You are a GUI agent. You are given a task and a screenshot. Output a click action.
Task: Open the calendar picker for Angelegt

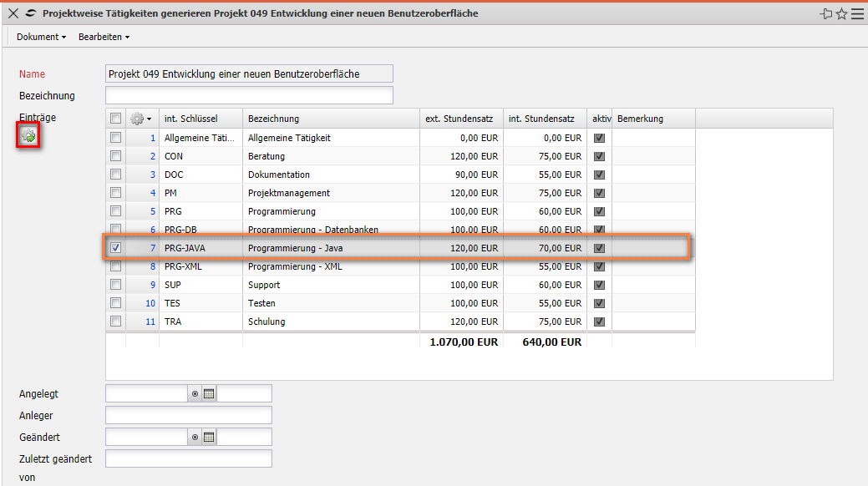pyautogui.click(x=209, y=393)
